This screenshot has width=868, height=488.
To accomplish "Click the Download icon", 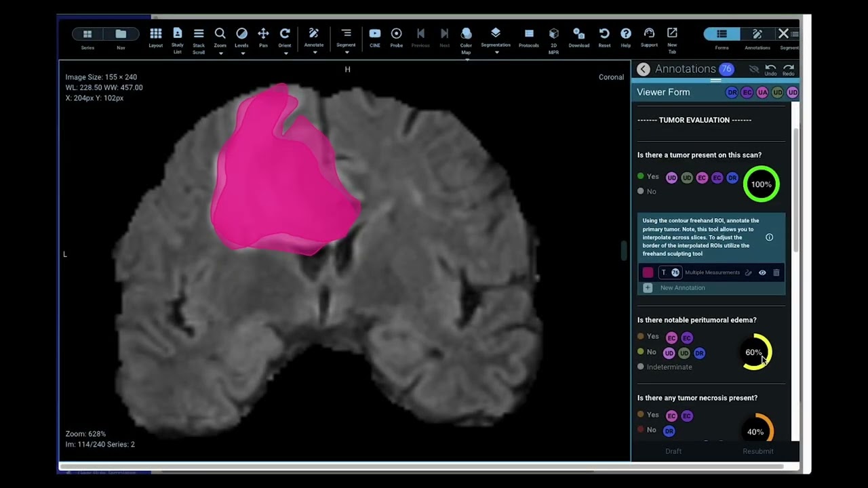I will 578,33.
